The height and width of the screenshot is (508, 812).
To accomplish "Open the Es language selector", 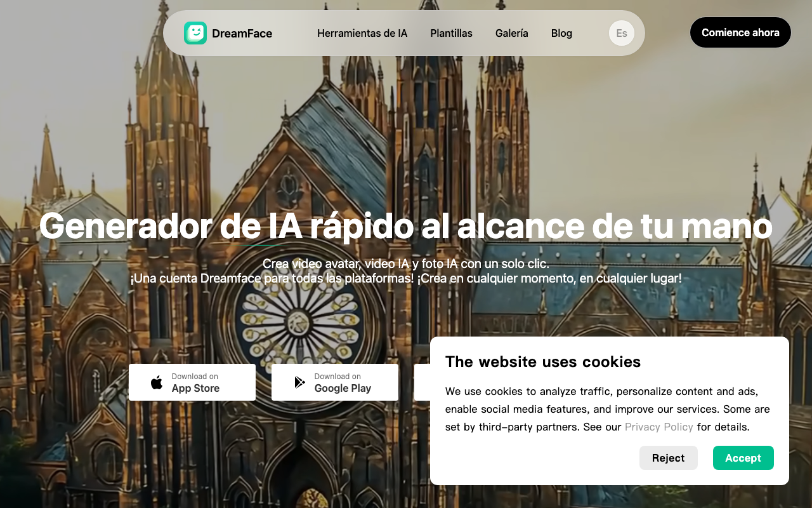I will (x=621, y=33).
